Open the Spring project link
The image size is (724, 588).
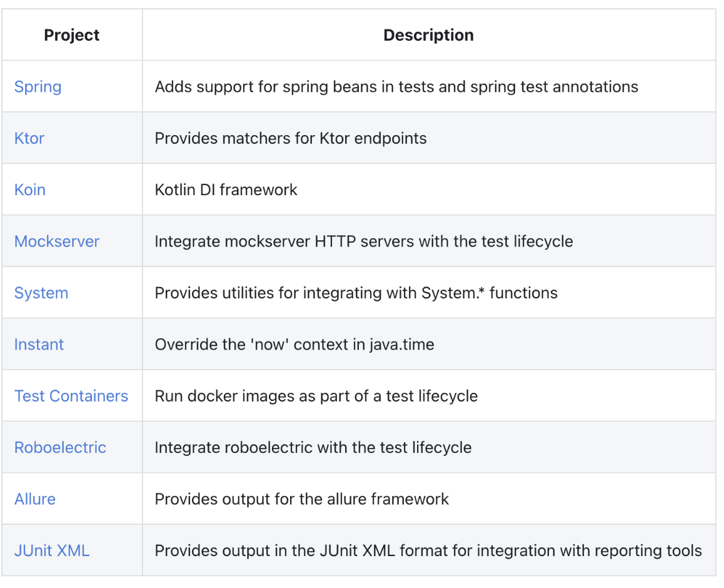[x=38, y=86]
